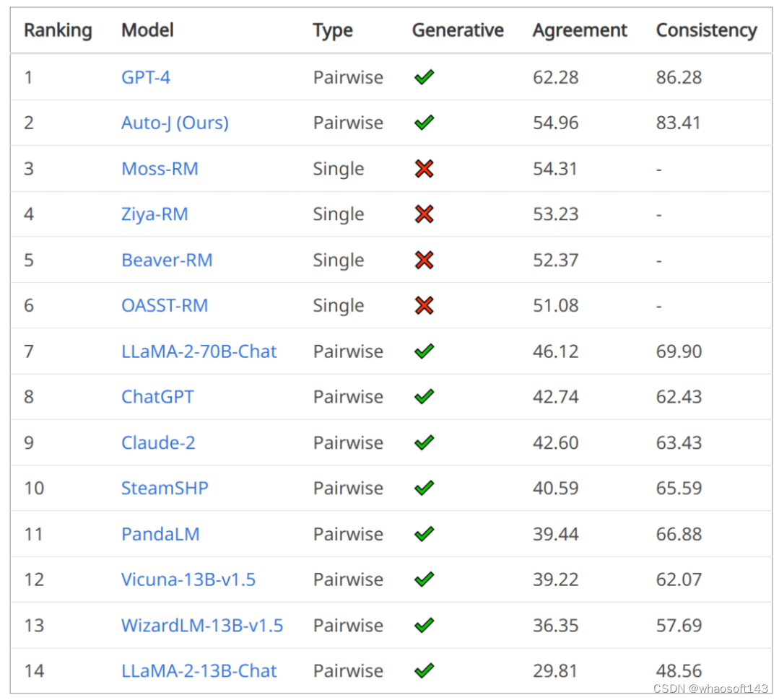Select the agreement value 36.35
This screenshot has width=779, height=700.
click(555, 625)
